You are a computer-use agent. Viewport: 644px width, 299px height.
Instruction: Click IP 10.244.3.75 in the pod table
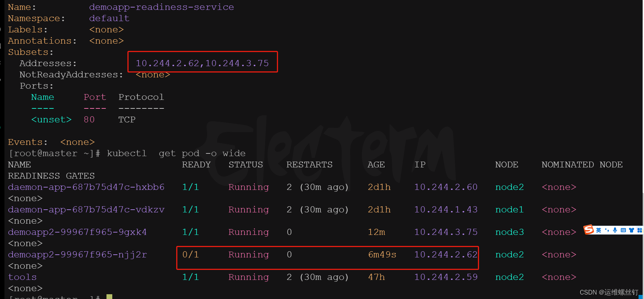[x=446, y=232]
